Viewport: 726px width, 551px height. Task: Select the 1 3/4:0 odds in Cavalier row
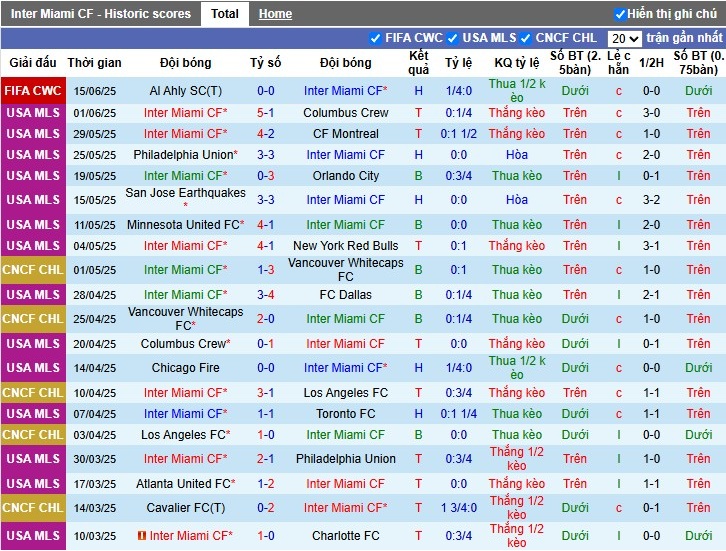[458, 508]
